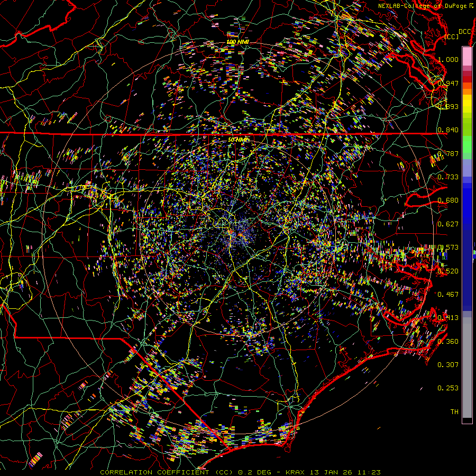Viewport: 476px width, 476px height.
Task: Click the 0.360 legend value
Action: point(448,342)
